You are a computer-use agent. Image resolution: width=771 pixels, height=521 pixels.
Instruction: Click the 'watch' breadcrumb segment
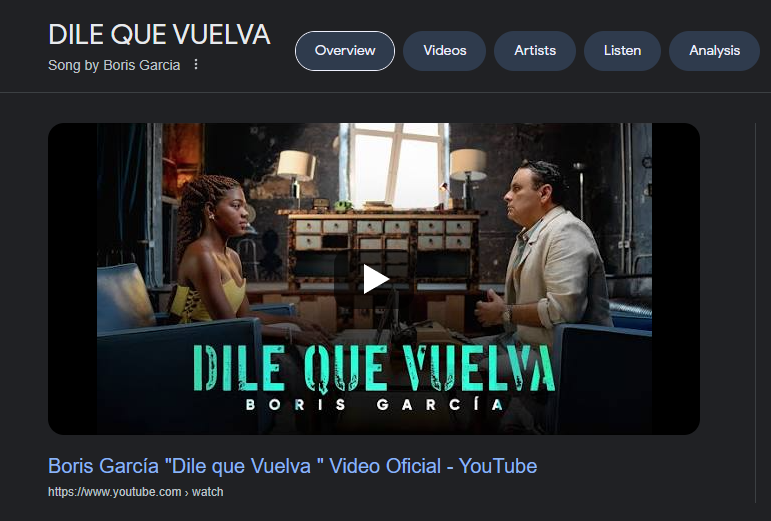tap(208, 492)
